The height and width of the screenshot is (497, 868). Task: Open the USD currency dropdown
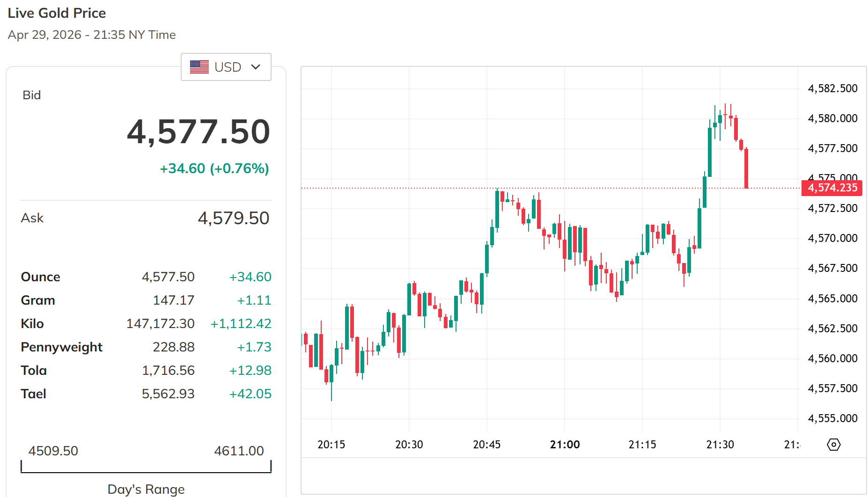(x=226, y=67)
